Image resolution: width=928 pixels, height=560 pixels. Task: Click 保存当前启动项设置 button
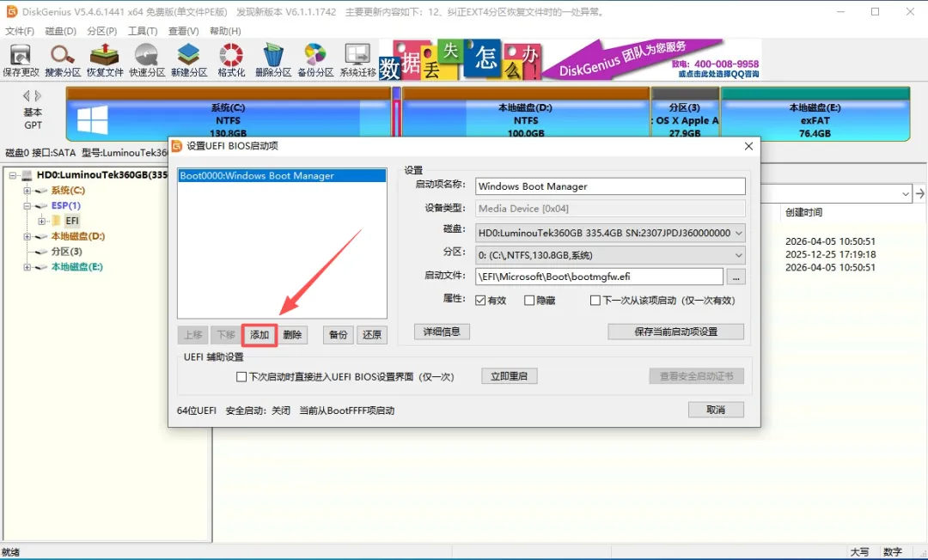pyautogui.click(x=676, y=332)
